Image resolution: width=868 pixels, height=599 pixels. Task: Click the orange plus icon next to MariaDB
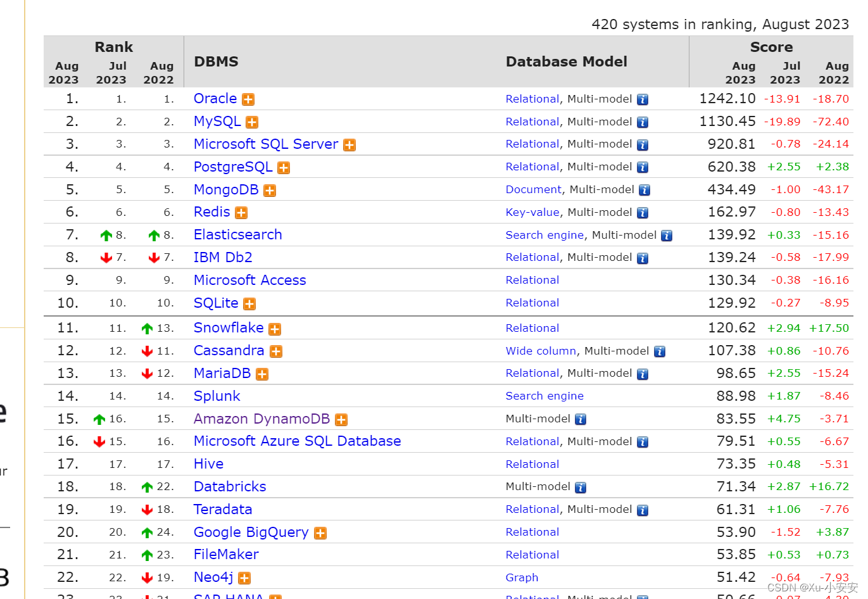pos(262,374)
